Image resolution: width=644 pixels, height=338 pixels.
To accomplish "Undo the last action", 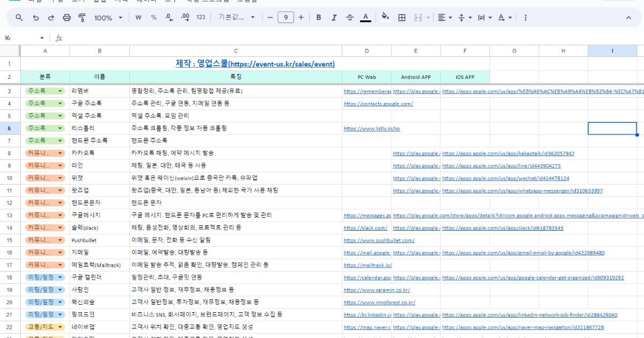I will 35,17.
